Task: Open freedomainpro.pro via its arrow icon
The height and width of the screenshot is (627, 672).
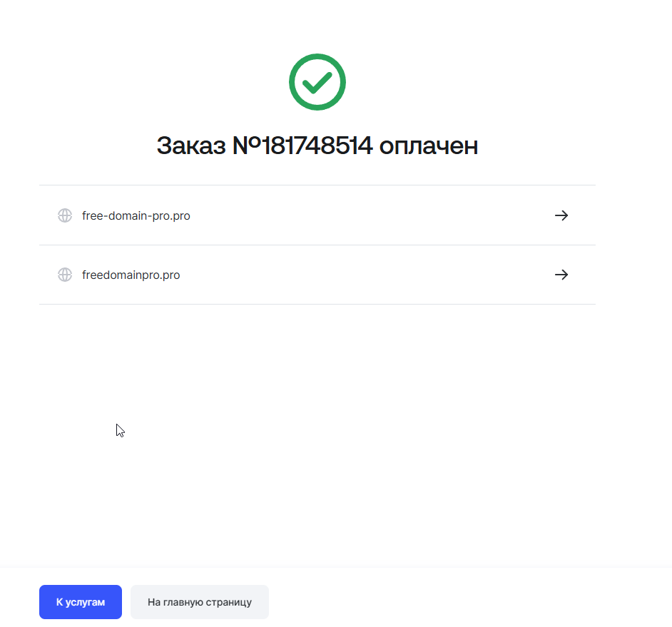Action: coord(561,275)
